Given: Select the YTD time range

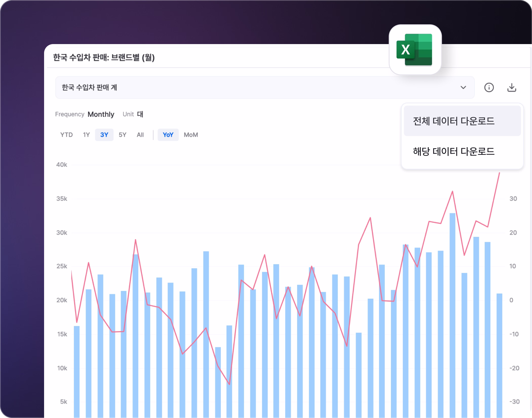Looking at the screenshot, I should click(x=66, y=135).
